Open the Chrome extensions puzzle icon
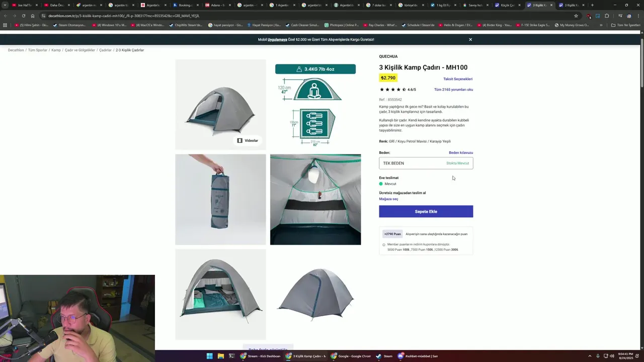The height and width of the screenshot is (362, 644). pyautogui.click(x=607, y=16)
